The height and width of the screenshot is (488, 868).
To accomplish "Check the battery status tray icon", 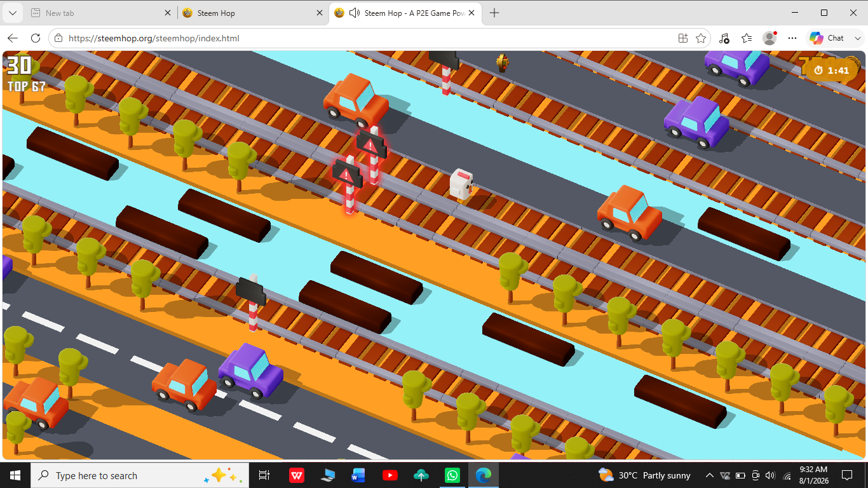I will 740,475.
